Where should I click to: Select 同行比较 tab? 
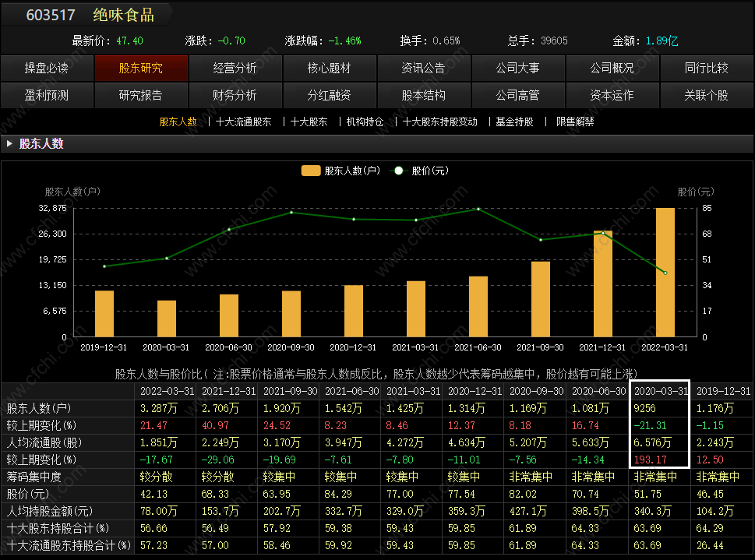pos(707,68)
